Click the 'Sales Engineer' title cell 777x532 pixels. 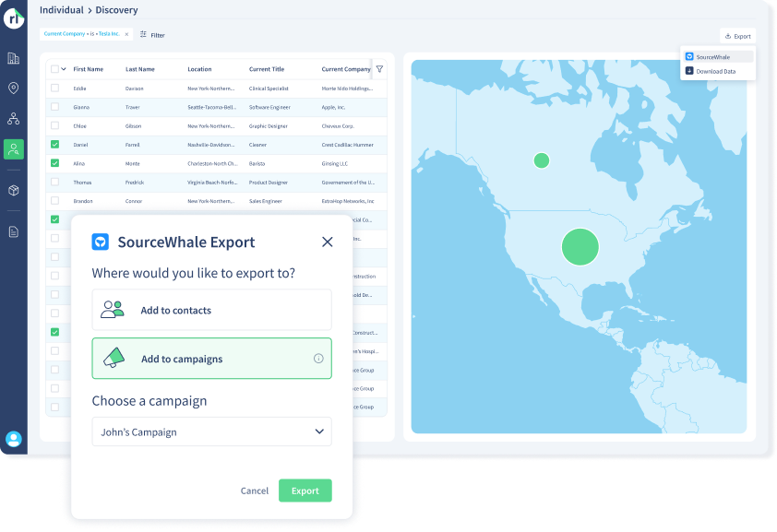pyautogui.click(x=266, y=201)
